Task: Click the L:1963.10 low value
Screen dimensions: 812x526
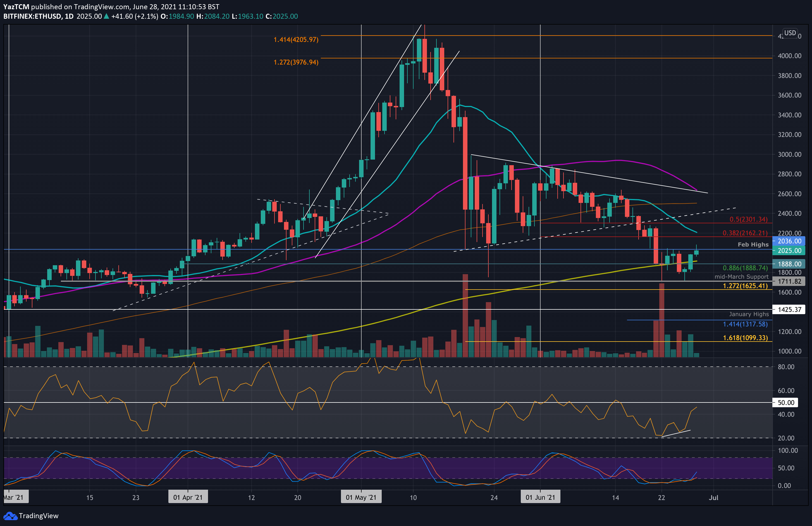Action: coord(247,16)
